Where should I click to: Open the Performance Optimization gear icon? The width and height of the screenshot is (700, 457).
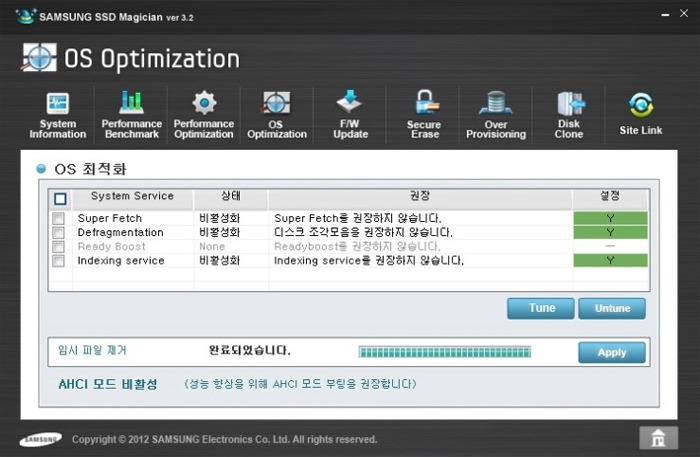(204, 103)
